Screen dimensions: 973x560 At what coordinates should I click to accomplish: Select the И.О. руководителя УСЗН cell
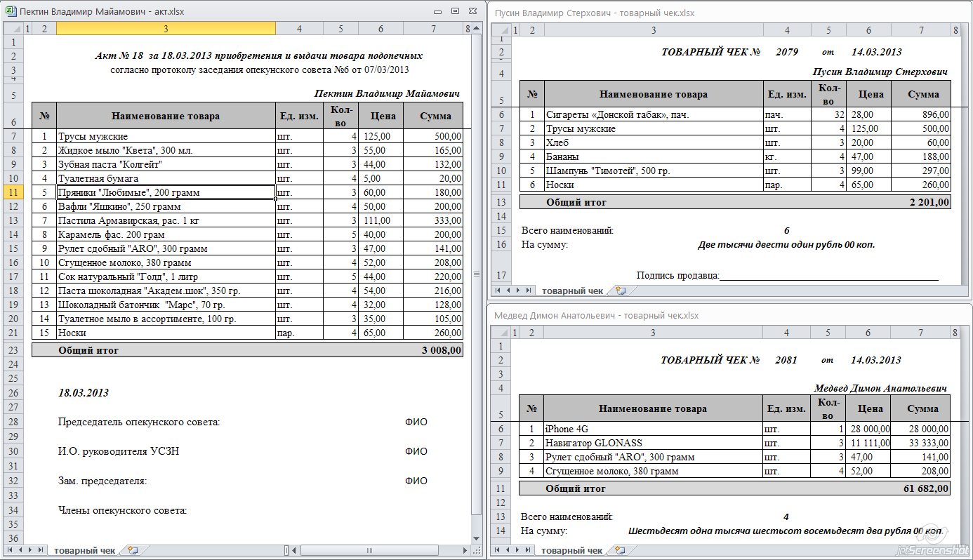point(119,451)
